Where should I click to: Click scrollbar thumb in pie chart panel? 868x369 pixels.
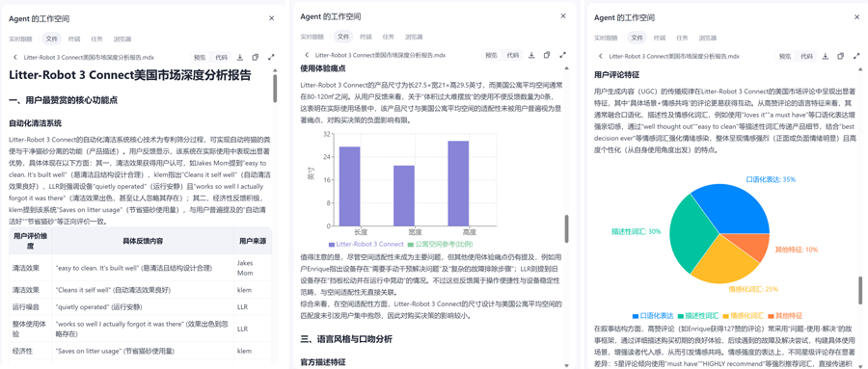[860, 290]
